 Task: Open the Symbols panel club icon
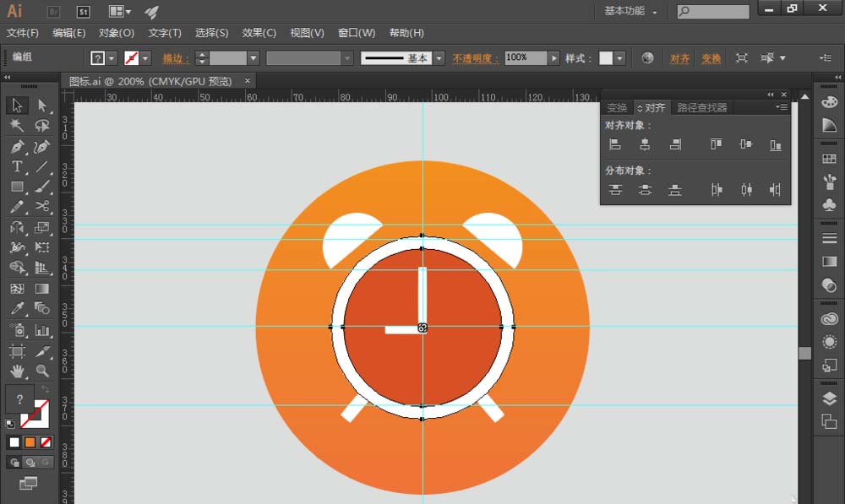click(x=830, y=204)
